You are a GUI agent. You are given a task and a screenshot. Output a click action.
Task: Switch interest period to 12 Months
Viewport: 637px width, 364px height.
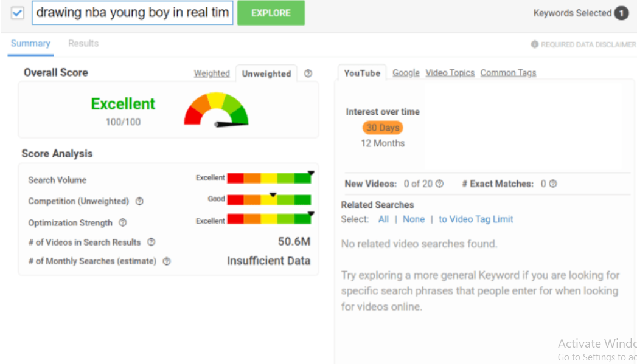(383, 143)
